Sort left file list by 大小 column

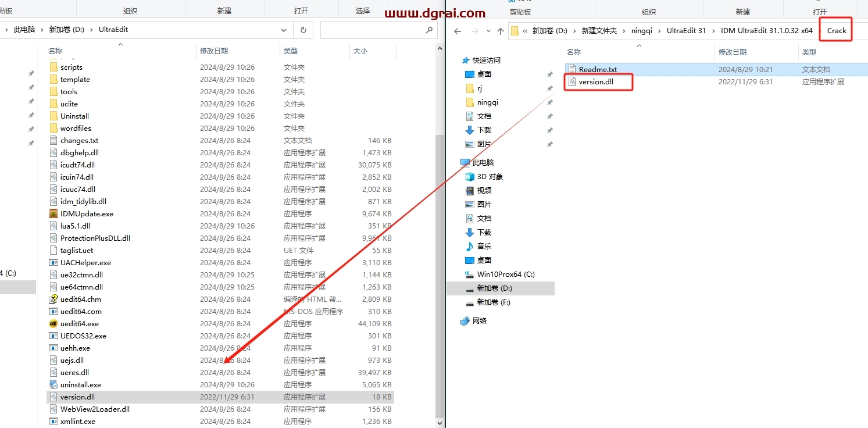360,51
